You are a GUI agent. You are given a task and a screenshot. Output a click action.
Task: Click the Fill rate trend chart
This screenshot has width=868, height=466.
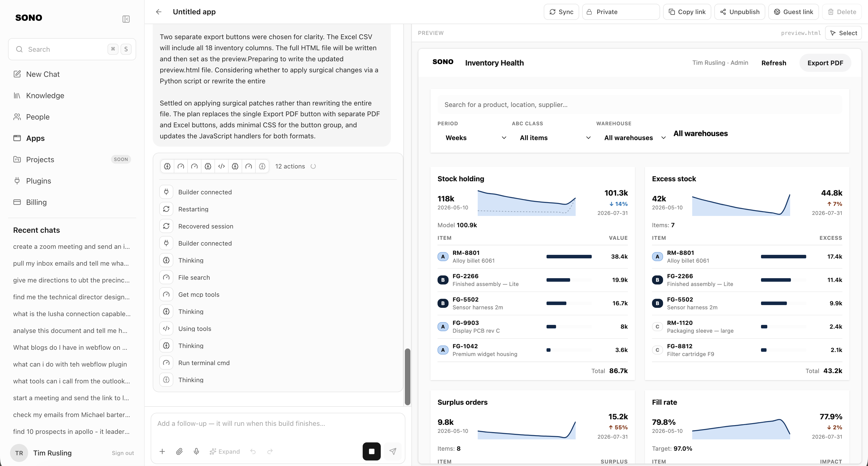(741, 429)
